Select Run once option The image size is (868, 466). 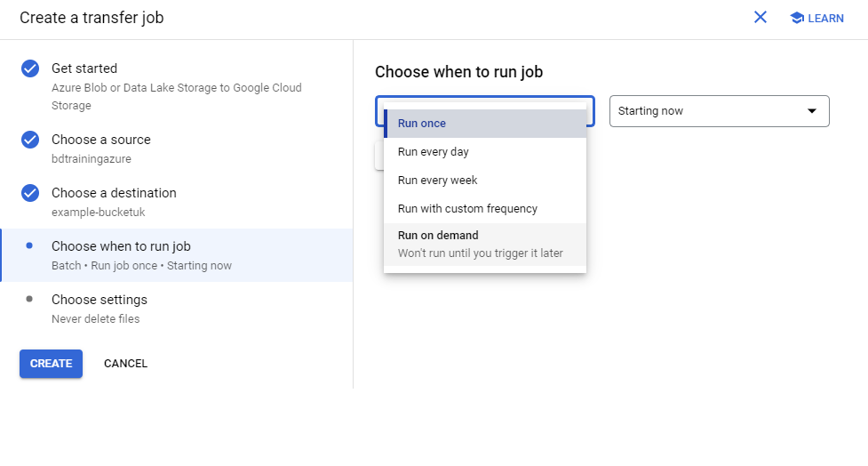coord(485,123)
